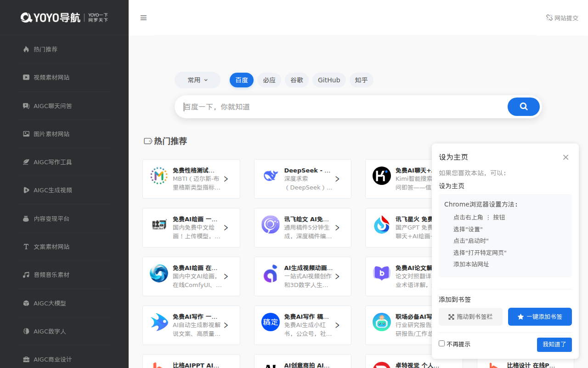Open the AI创意商拍 card

click(x=303, y=361)
